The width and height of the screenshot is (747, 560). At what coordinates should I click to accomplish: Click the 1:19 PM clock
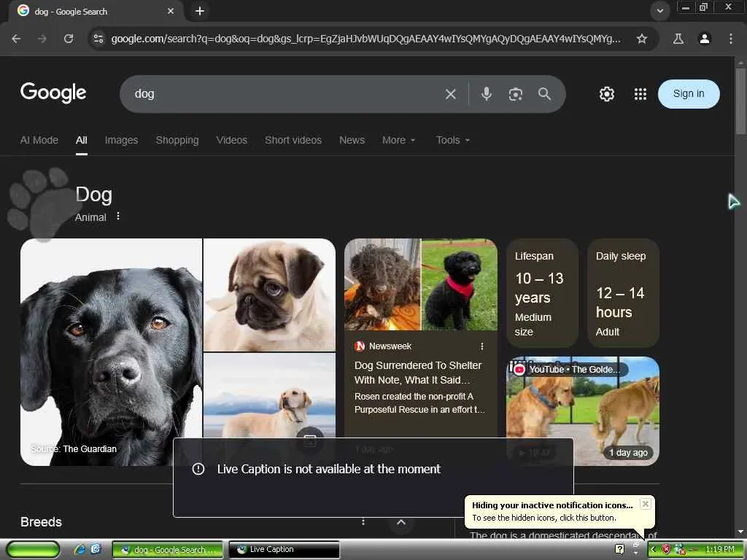pos(719,550)
